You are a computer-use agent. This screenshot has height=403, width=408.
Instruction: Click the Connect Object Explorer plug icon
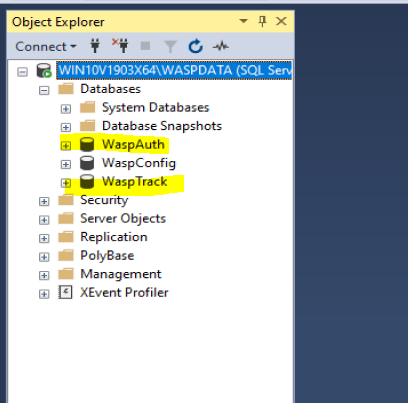(x=95, y=46)
